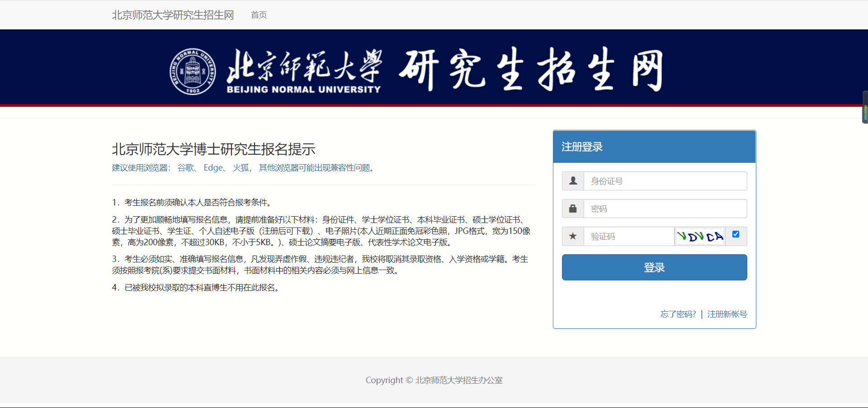Image resolution: width=868 pixels, height=408 pixels.
Task: Open the 忘了密码? link
Action: click(678, 314)
